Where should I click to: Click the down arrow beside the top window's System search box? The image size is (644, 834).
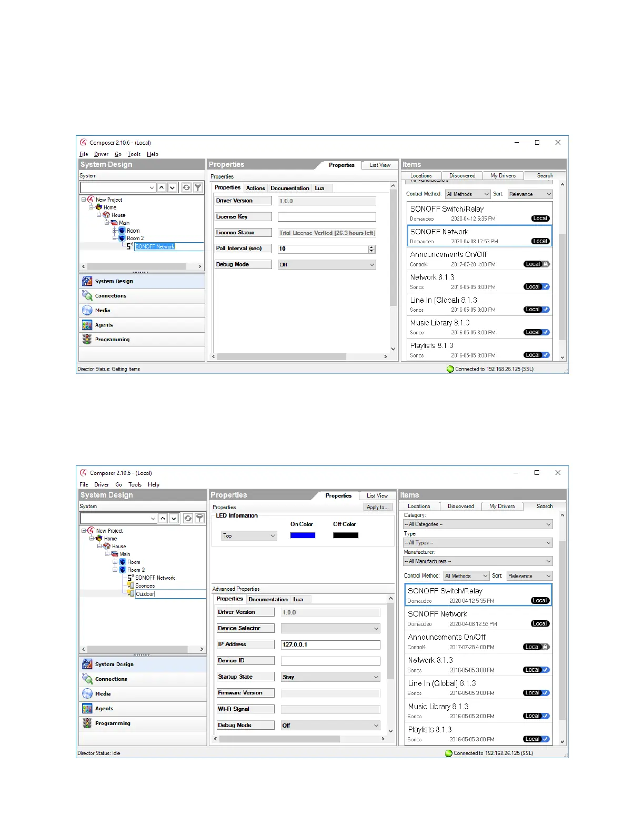coord(172,187)
